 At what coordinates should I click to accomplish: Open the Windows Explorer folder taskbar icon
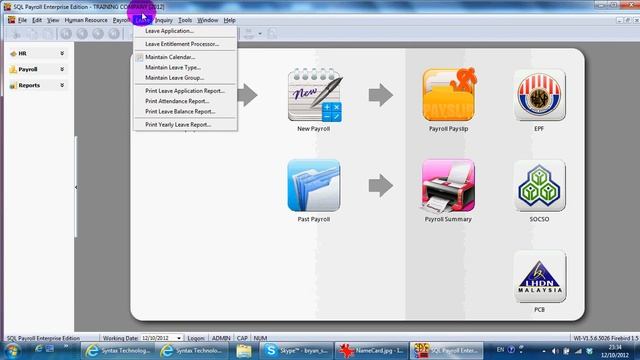(x=244, y=351)
